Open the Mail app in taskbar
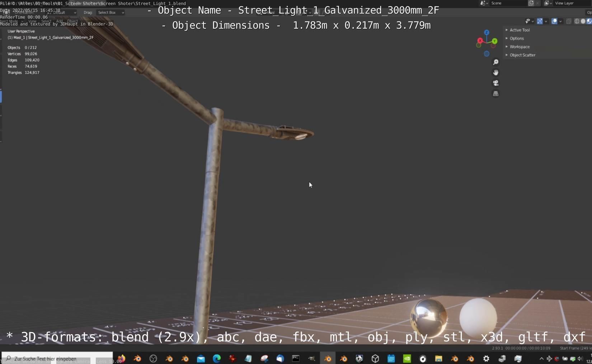This screenshot has height=364, width=592. [x=201, y=358]
